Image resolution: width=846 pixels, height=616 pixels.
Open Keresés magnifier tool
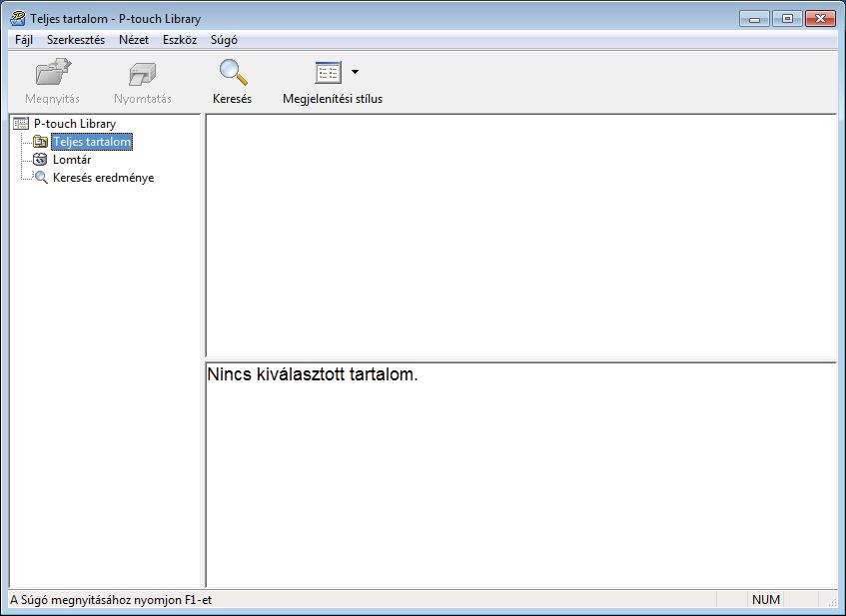[x=233, y=73]
